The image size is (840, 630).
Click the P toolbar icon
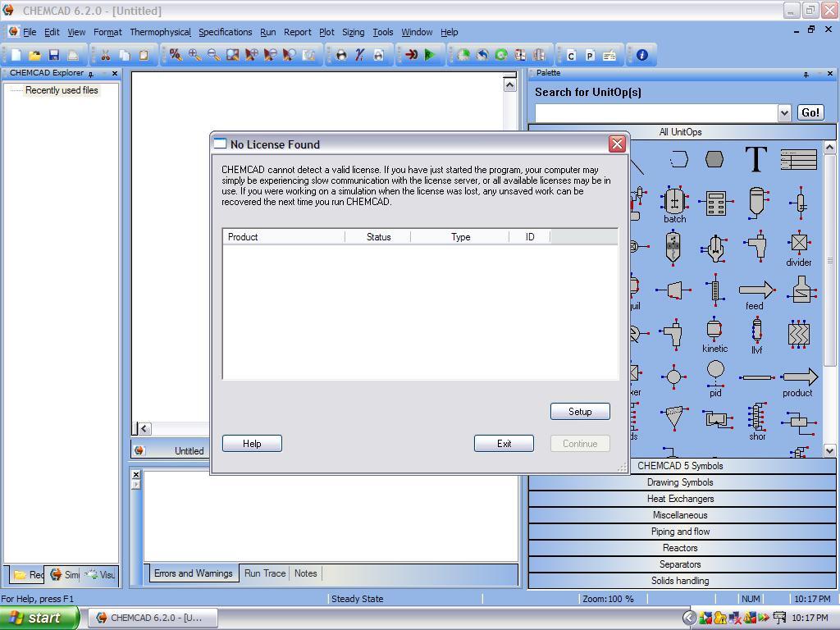[590, 55]
